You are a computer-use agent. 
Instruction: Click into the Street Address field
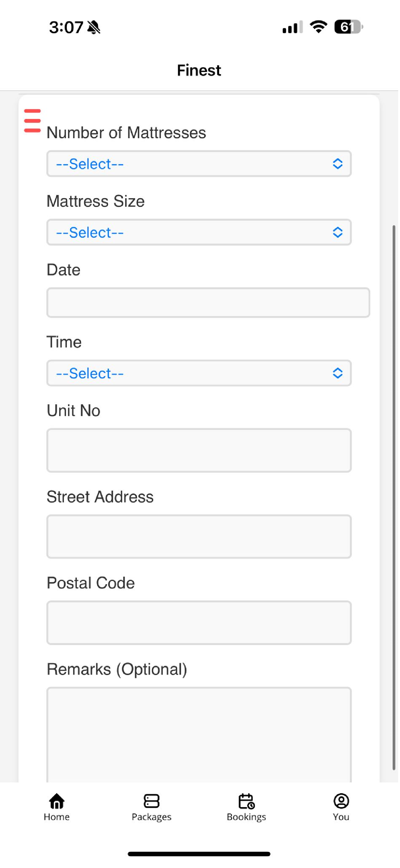pyautogui.click(x=199, y=538)
